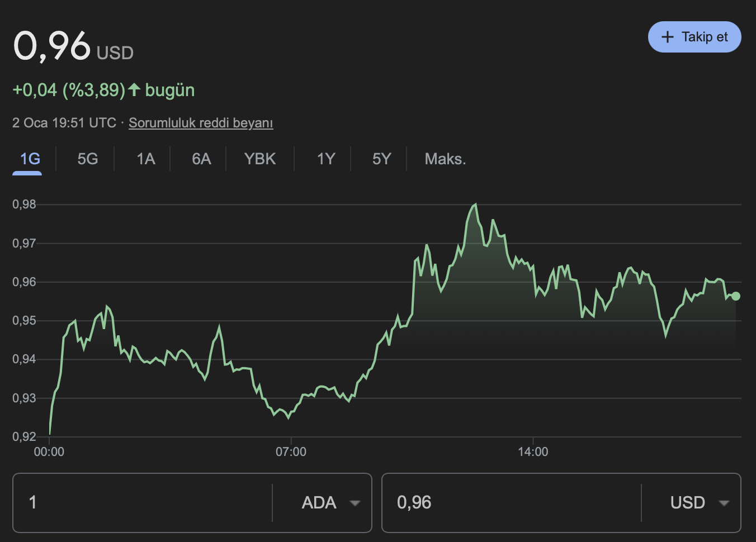Switch to the 6A time range tab

pyautogui.click(x=201, y=159)
